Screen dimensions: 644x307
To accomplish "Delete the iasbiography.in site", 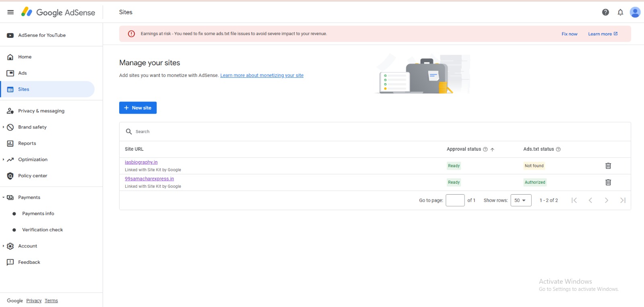I will point(608,166).
